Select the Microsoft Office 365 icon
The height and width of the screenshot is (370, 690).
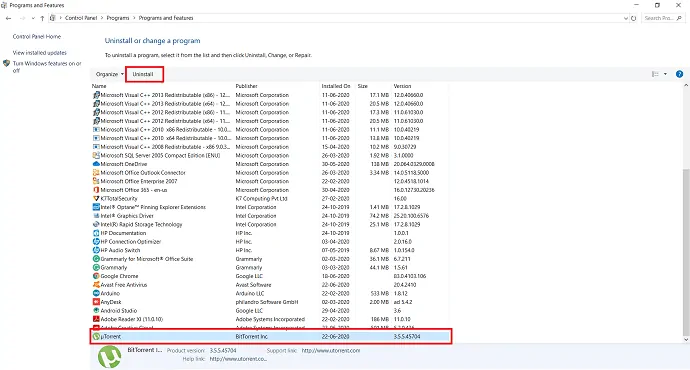[96, 190]
